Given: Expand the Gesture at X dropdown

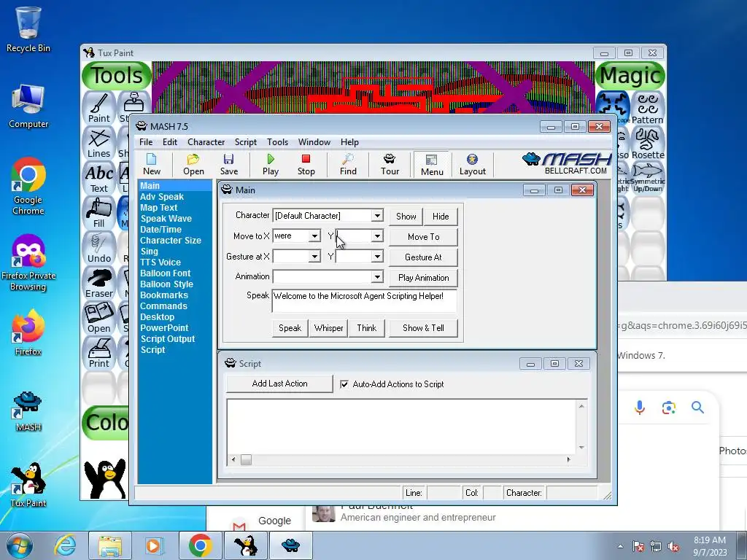Looking at the screenshot, I should click(314, 257).
